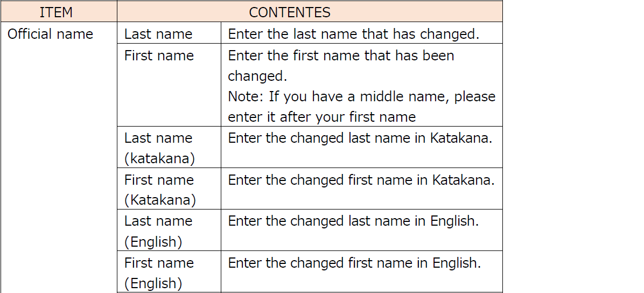The image size is (644, 293).
Task: Click the plain First name cell
Action: point(169,85)
